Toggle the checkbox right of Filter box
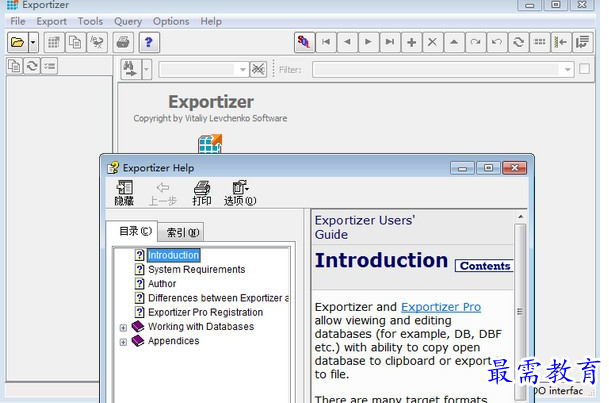The image size is (609, 403). click(584, 69)
